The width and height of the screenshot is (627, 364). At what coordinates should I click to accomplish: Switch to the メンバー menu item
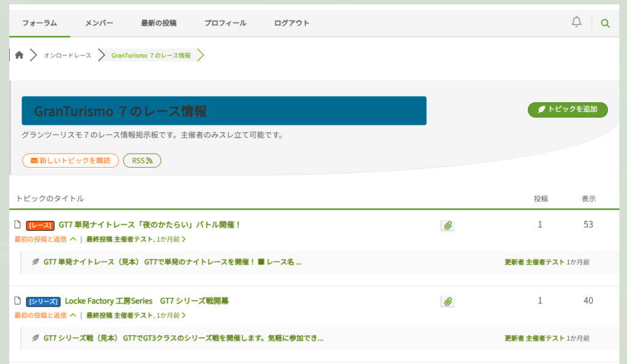(99, 23)
